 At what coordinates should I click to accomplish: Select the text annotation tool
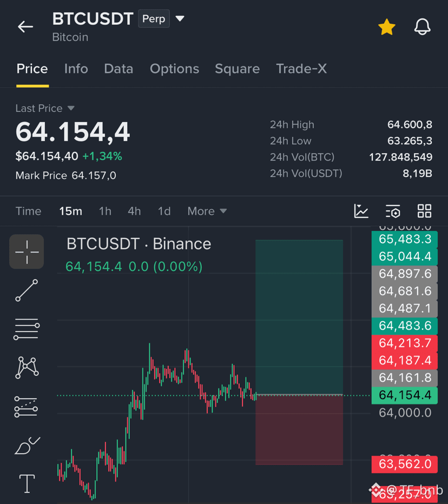tap(27, 484)
